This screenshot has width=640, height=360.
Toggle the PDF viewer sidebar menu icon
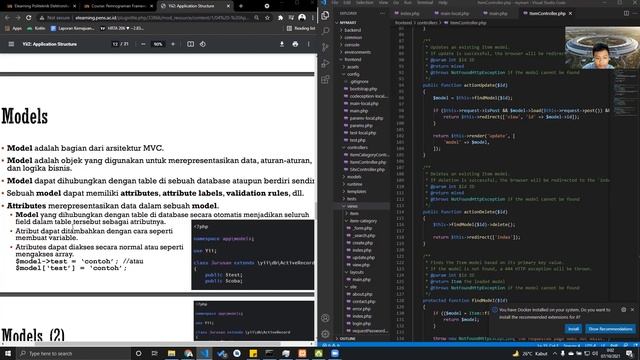point(11,44)
